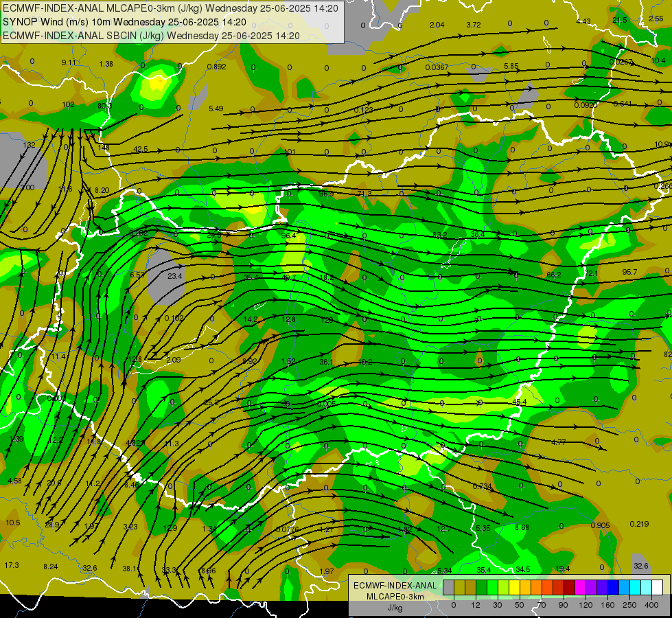Click the value 83.2 on the map

click(x=440, y=235)
